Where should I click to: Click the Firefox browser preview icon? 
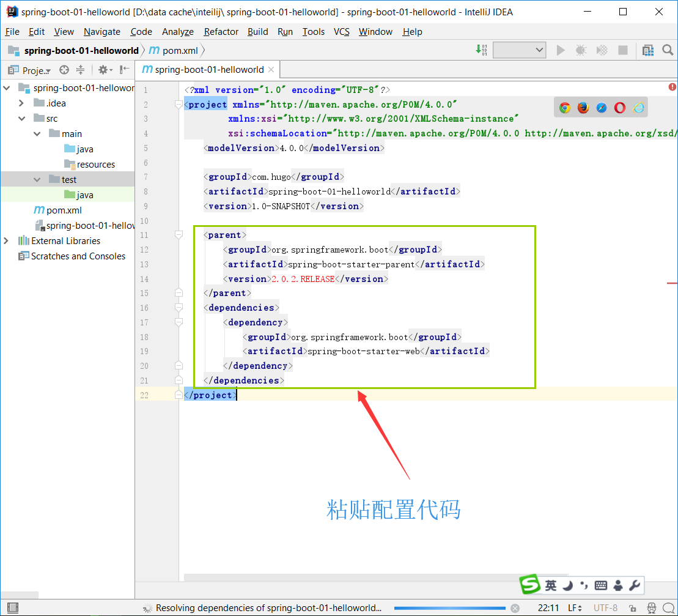[583, 108]
